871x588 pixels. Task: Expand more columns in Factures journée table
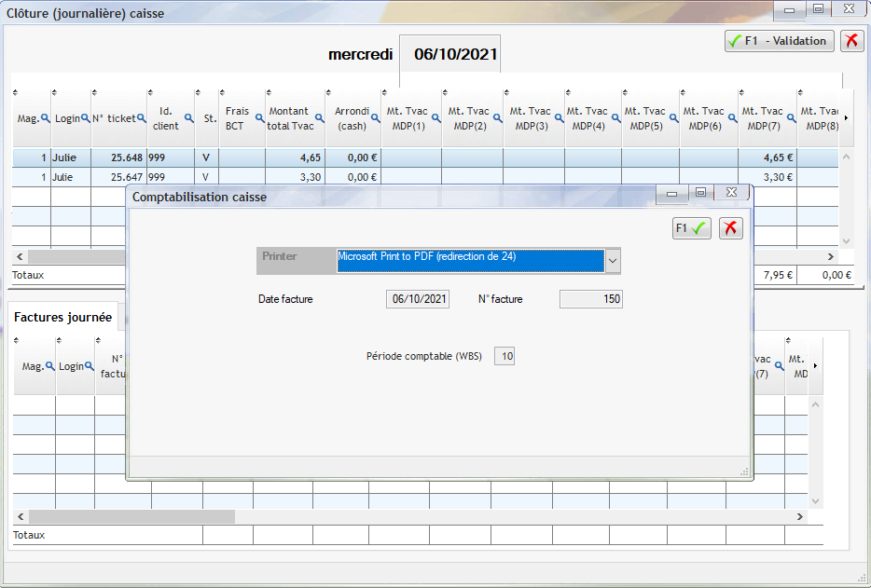[x=816, y=366]
